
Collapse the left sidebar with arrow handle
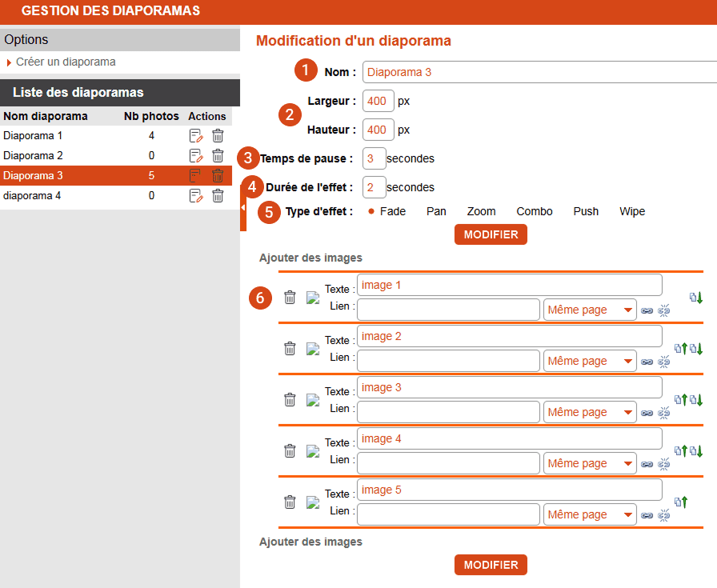point(243,207)
